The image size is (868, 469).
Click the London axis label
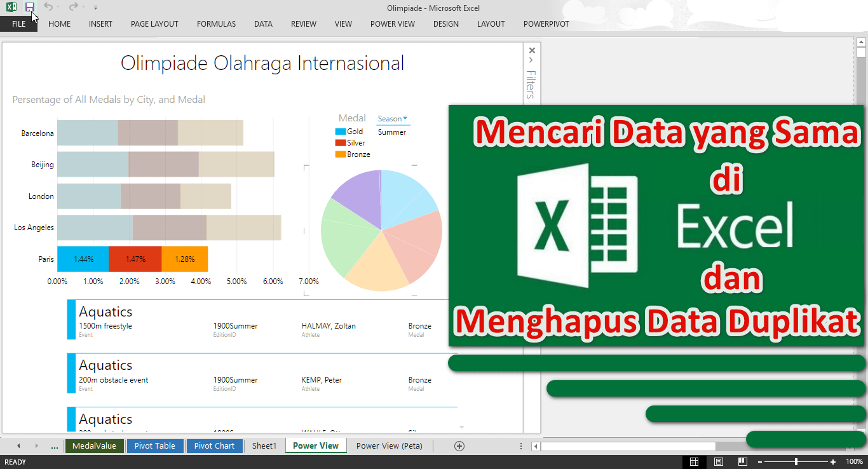click(41, 196)
